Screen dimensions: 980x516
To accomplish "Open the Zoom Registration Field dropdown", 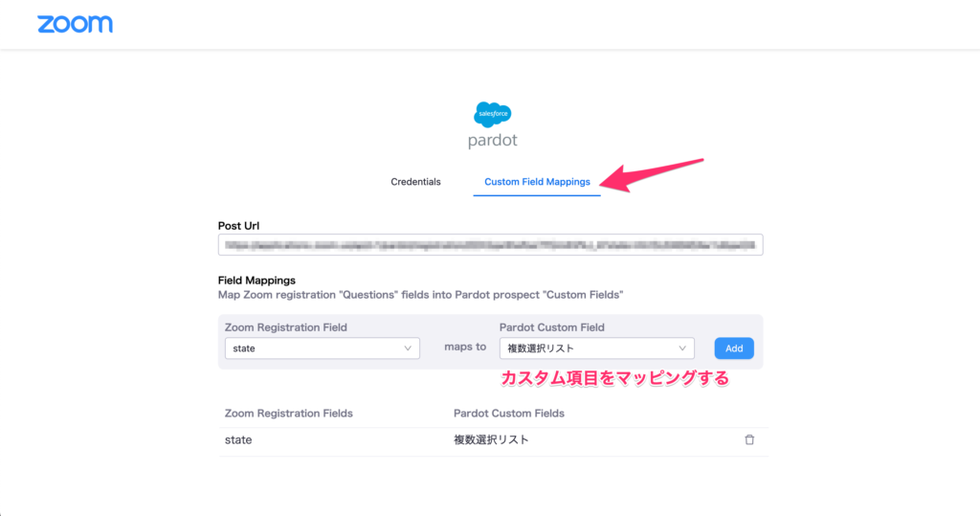I will [x=322, y=348].
